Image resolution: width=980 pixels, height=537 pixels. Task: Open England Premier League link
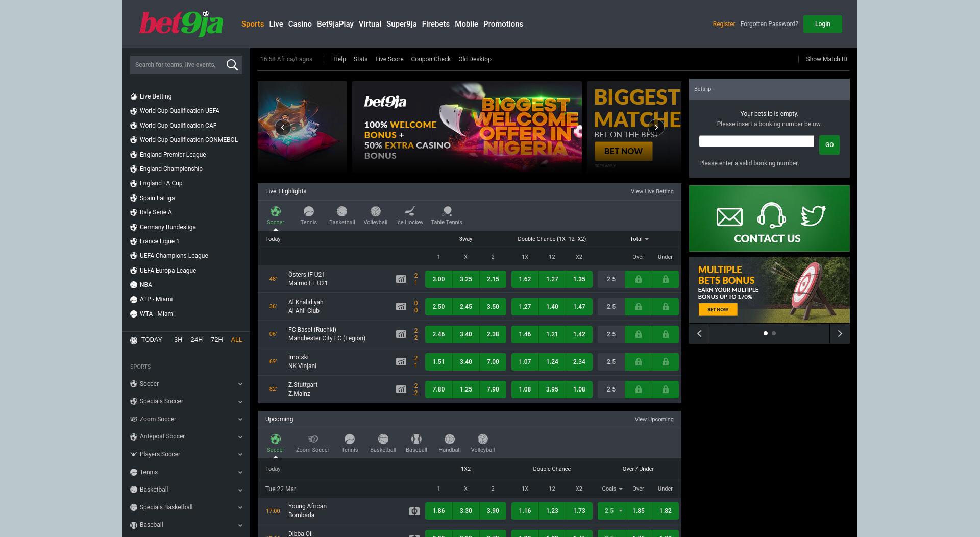point(173,155)
